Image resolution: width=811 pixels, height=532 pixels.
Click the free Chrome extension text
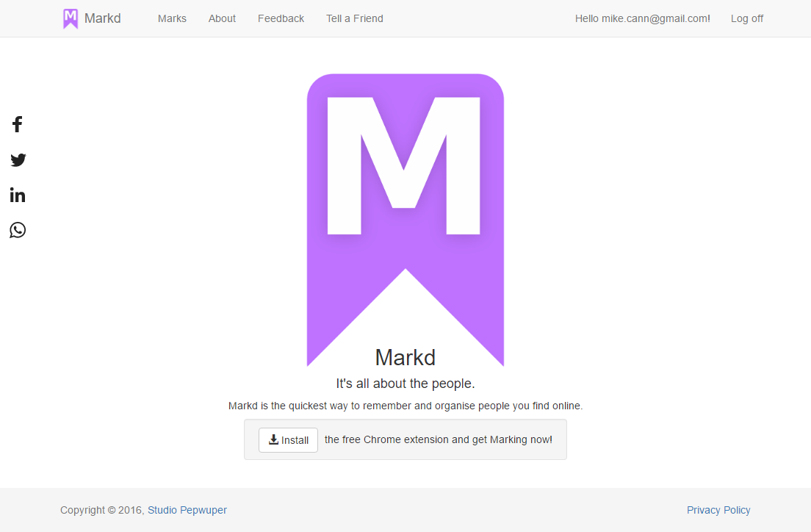[439, 439]
